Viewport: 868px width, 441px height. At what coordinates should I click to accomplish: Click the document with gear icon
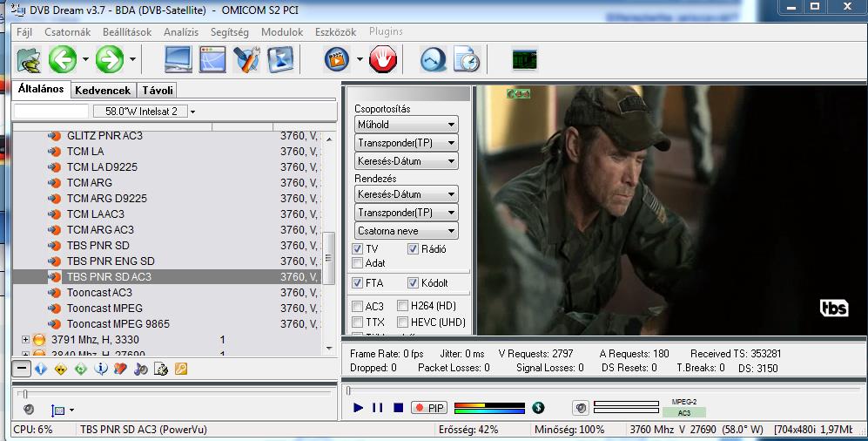pyautogui.click(x=160, y=369)
